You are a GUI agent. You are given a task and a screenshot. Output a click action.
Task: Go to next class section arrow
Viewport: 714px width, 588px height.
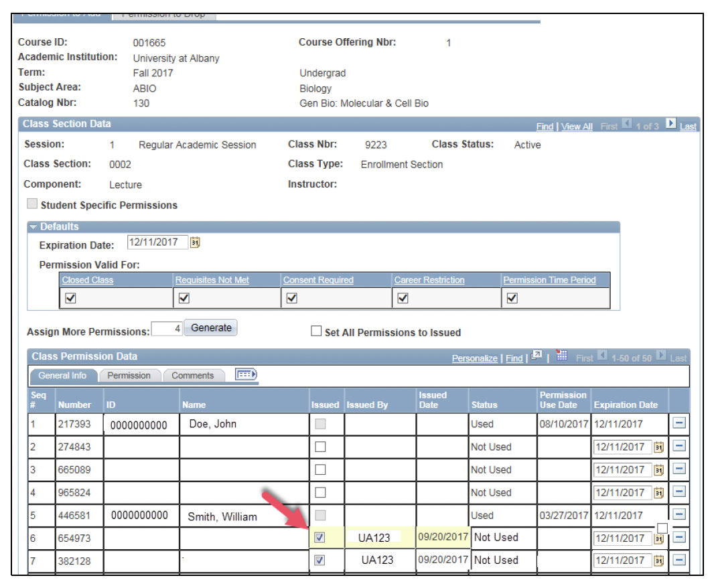point(670,125)
